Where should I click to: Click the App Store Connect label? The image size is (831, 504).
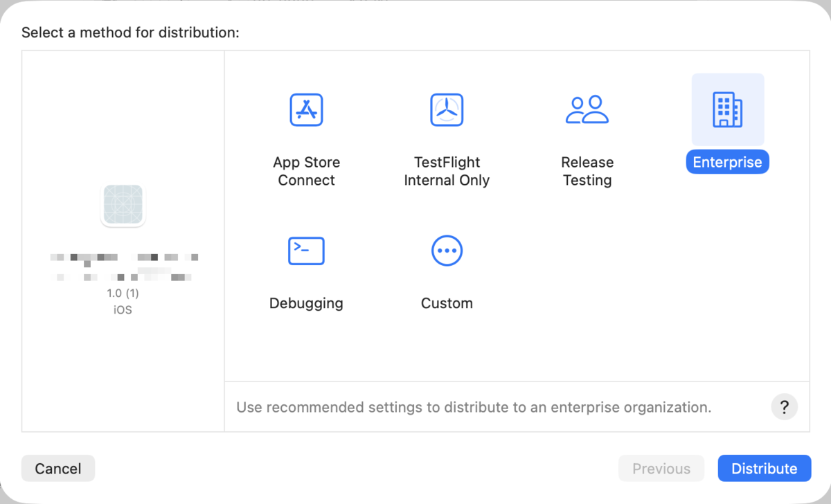tap(306, 171)
